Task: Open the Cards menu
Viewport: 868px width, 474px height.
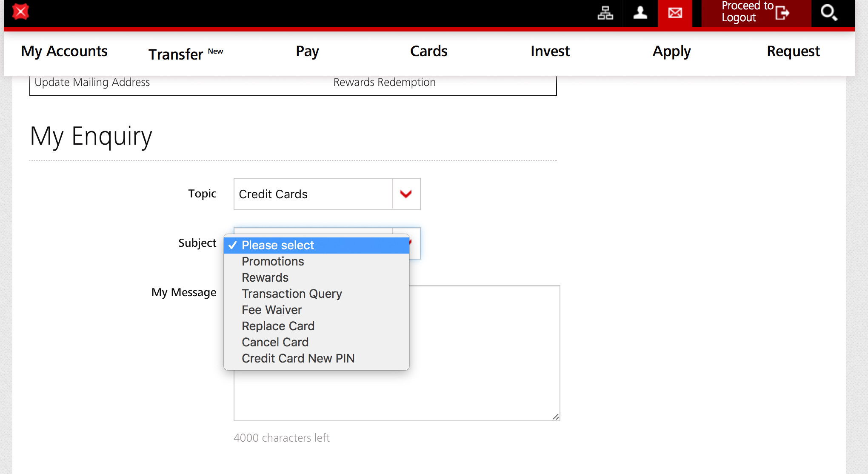Action: coord(429,51)
